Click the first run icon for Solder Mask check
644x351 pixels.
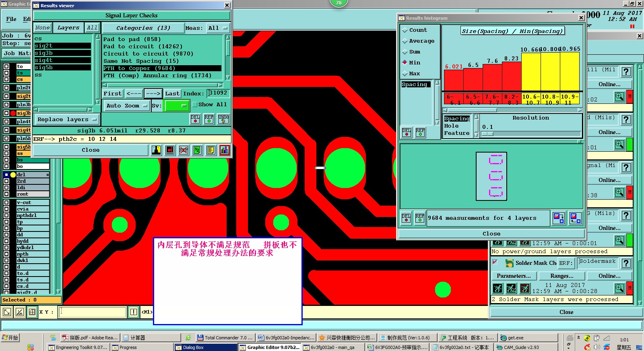click(x=498, y=288)
